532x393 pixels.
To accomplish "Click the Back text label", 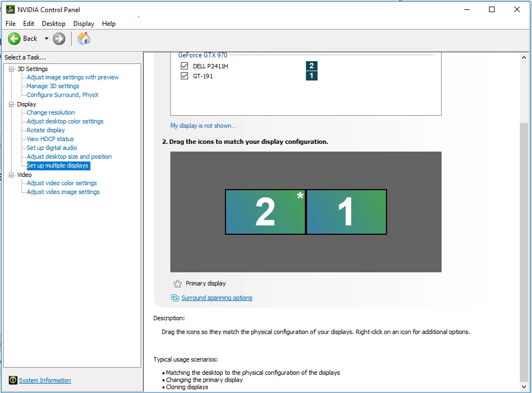I will click(30, 39).
